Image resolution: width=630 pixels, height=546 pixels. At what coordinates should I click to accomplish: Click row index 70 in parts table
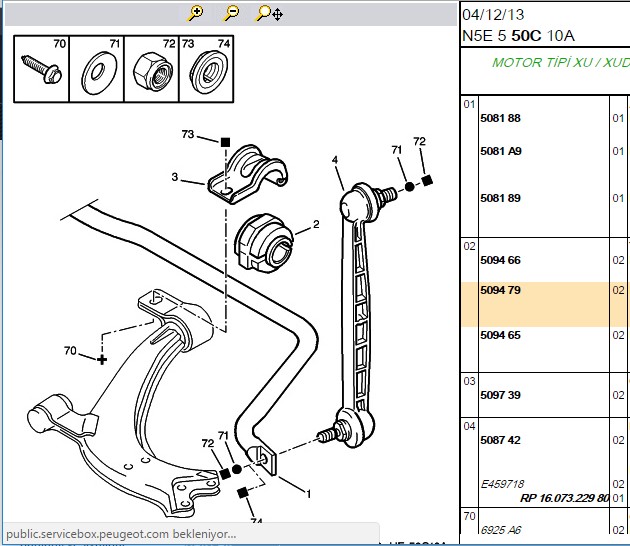(469, 516)
